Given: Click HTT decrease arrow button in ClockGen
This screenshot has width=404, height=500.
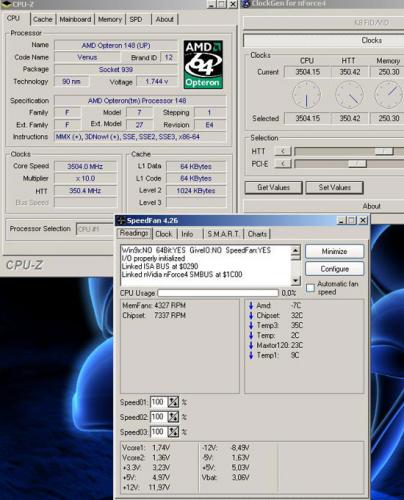Looking at the screenshot, I should pos(283,151).
